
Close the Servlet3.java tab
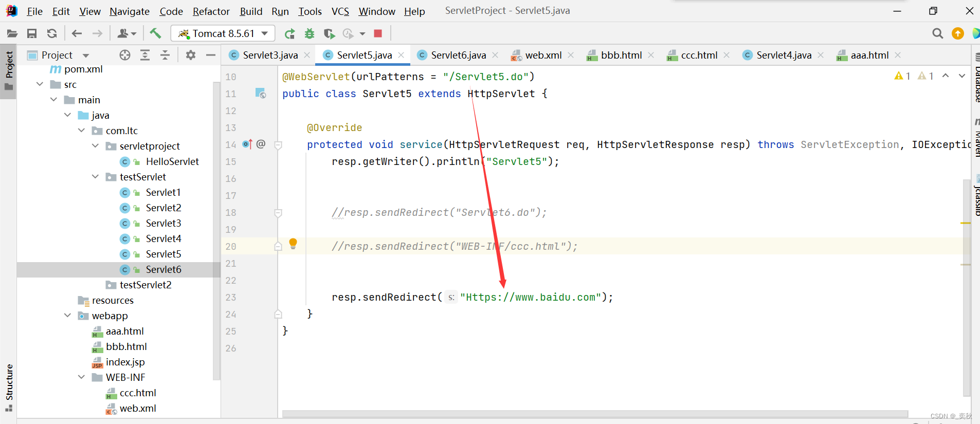click(307, 55)
